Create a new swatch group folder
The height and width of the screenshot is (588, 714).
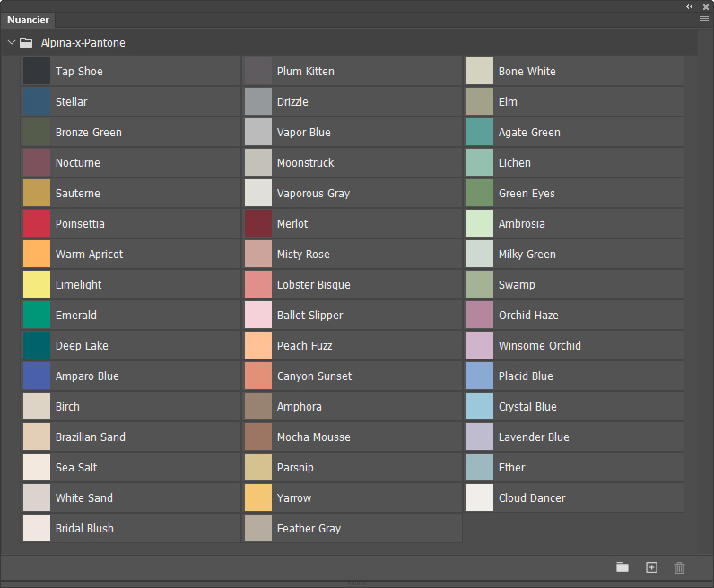623,567
